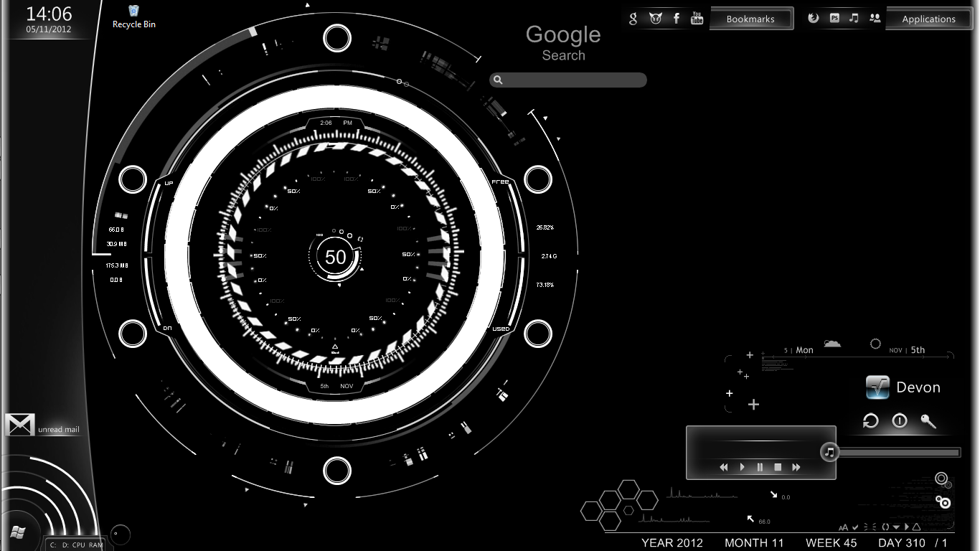The image size is (980, 551).
Task: Click the Google search input field
Action: coord(568,80)
